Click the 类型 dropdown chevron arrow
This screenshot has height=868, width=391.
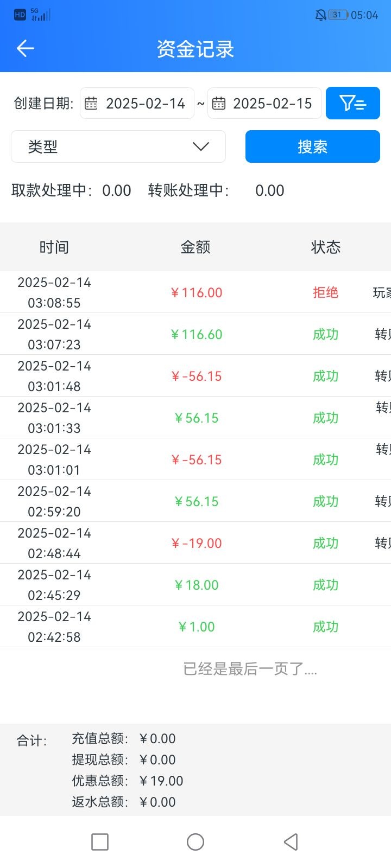[201, 146]
